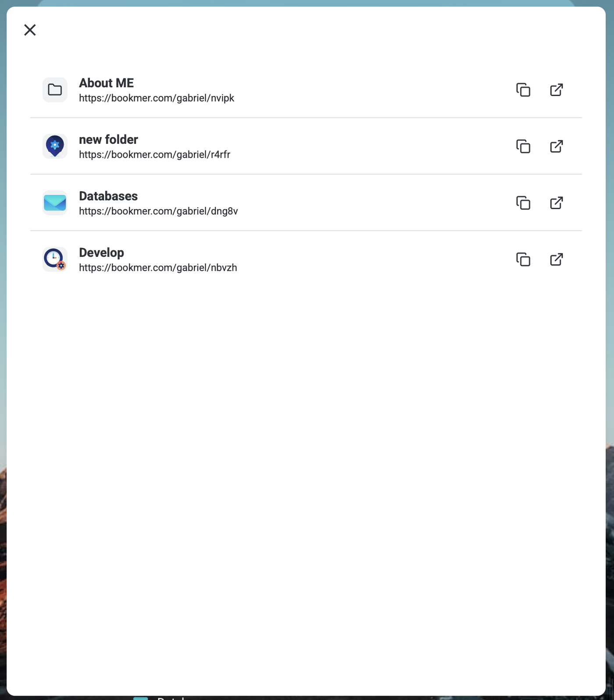Click the bookmer.com/gabriel/dng8v URL
Screen dimensions: 614x700
coord(158,211)
